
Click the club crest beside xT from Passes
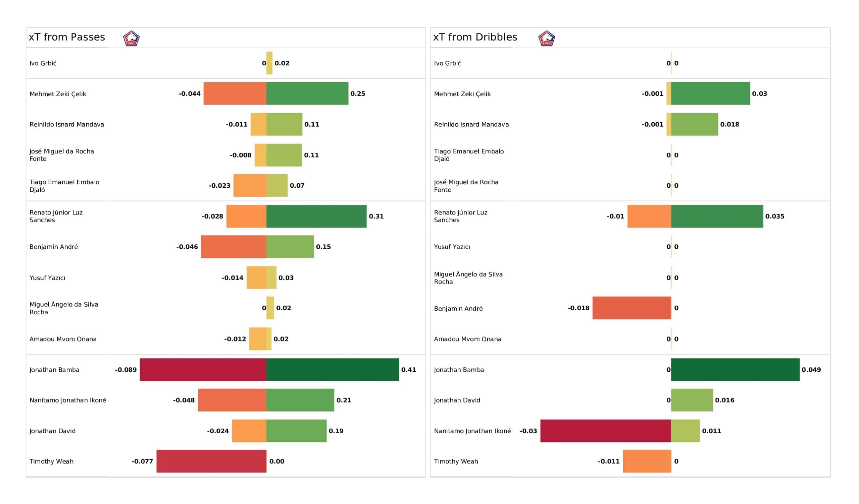(x=131, y=38)
